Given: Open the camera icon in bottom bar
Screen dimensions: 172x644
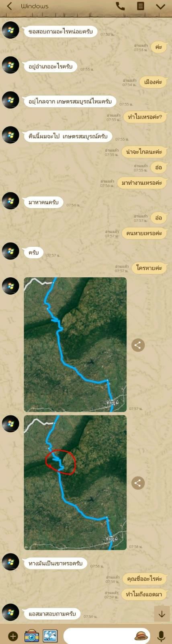Looking at the screenshot, I should point(32,636).
